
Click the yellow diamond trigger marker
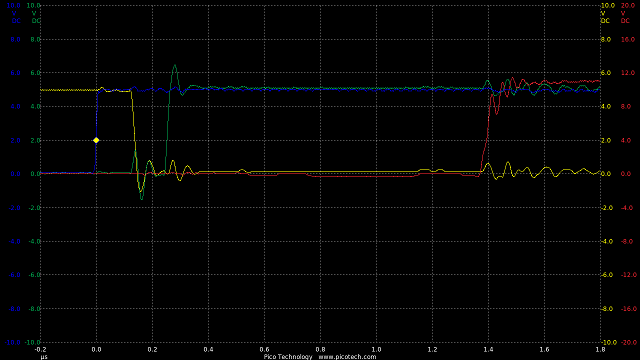point(96,140)
